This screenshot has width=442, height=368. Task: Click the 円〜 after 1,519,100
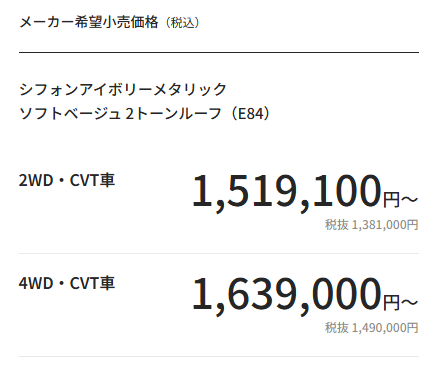click(x=400, y=200)
